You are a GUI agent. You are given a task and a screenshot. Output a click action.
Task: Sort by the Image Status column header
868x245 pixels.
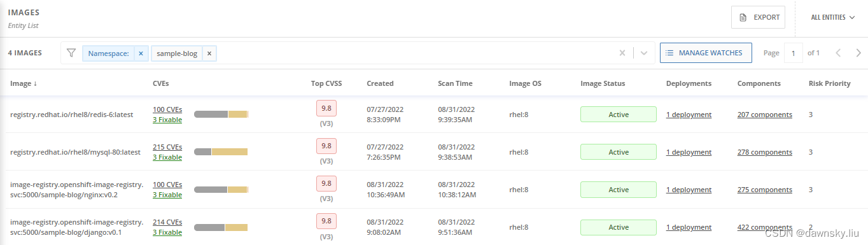[603, 83]
